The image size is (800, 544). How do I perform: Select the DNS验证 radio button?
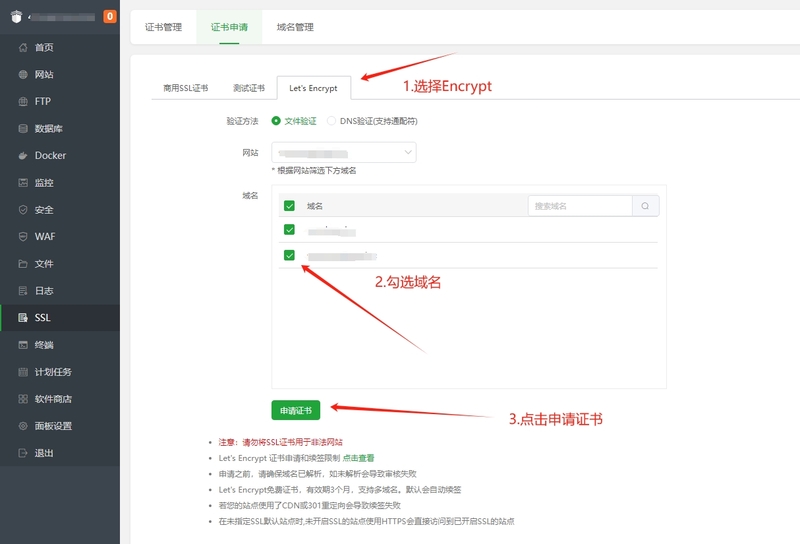click(x=332, y=121)
